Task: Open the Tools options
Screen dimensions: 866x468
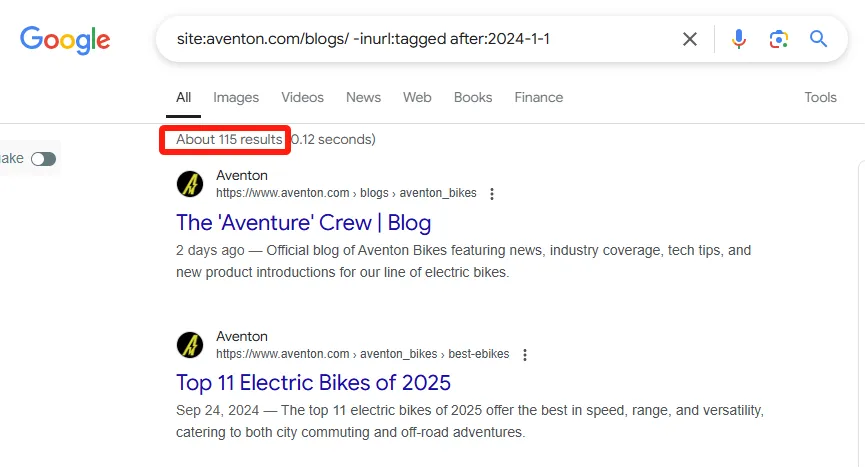Action: [820, 98]
